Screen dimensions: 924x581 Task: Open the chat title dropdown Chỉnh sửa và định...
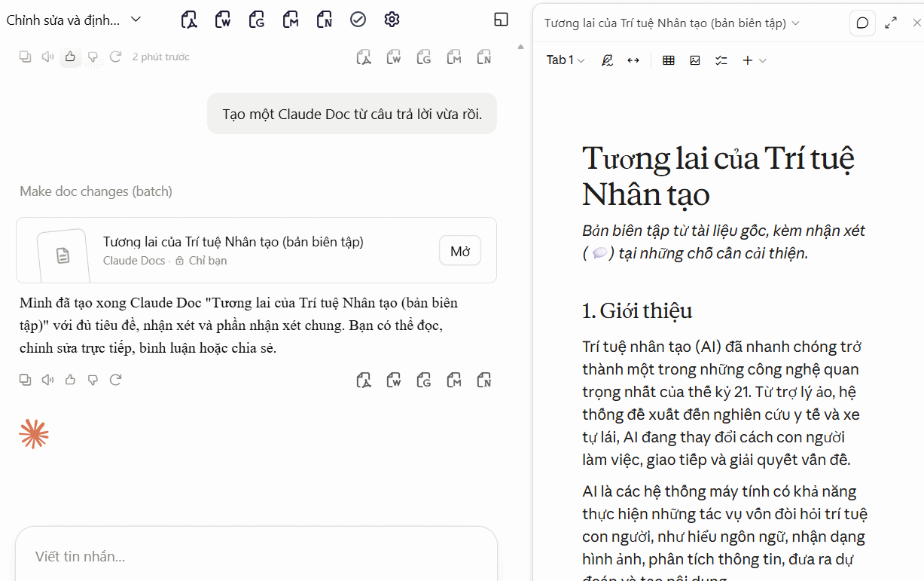tap(74, 20)
